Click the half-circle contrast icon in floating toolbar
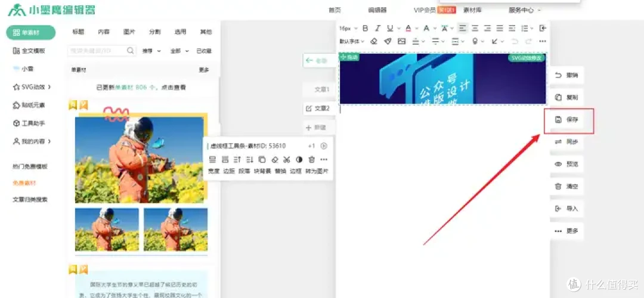 click(299, 159)
